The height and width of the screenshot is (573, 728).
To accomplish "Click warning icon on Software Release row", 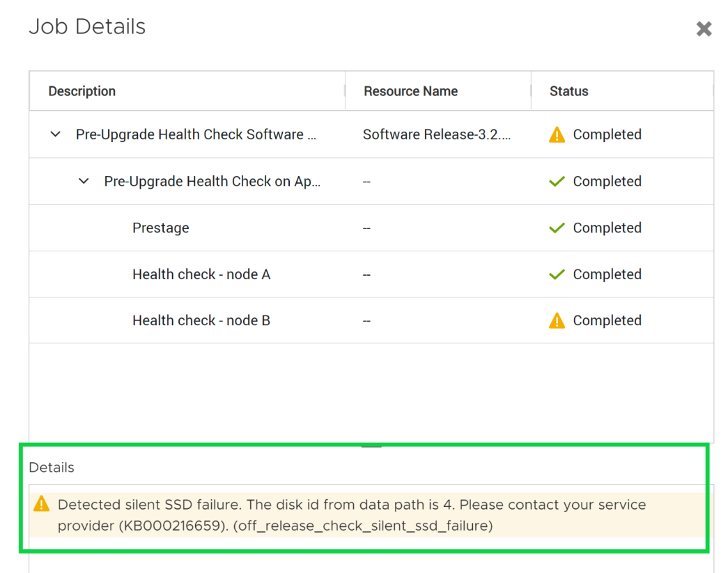I will [557, 135].
